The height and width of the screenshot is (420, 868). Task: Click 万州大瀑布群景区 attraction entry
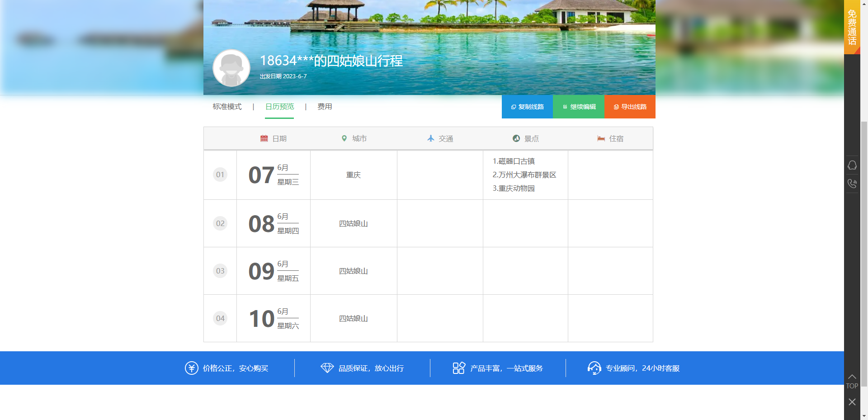(x=524, y=175)
